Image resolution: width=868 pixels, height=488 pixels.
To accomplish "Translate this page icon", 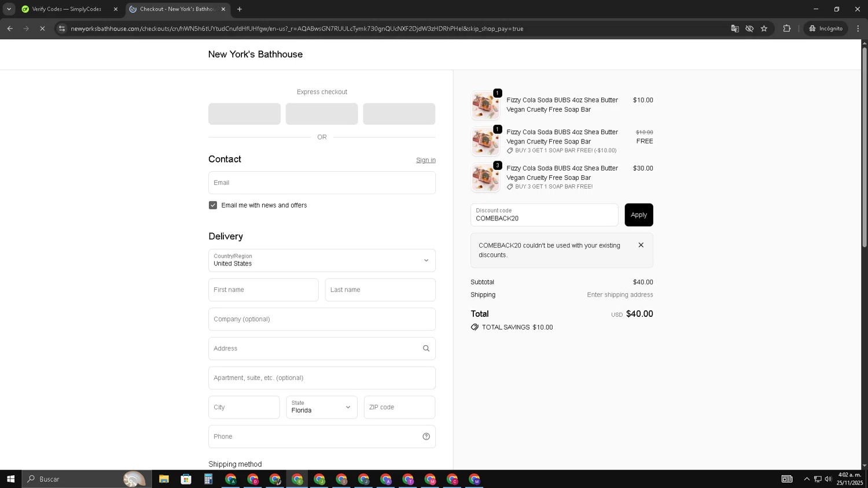I will click(735, 28).
